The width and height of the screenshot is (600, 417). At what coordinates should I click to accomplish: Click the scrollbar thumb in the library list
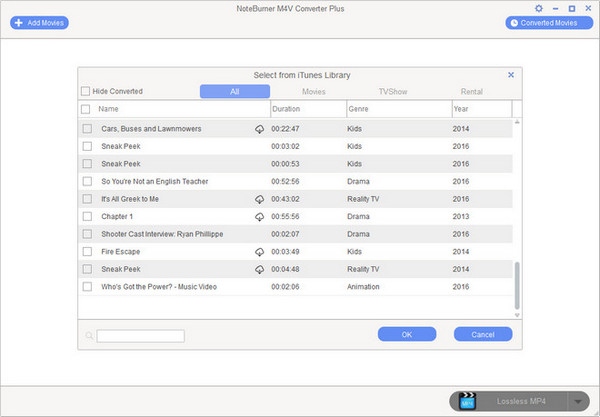pyautogui.click(x=517, y=285)
